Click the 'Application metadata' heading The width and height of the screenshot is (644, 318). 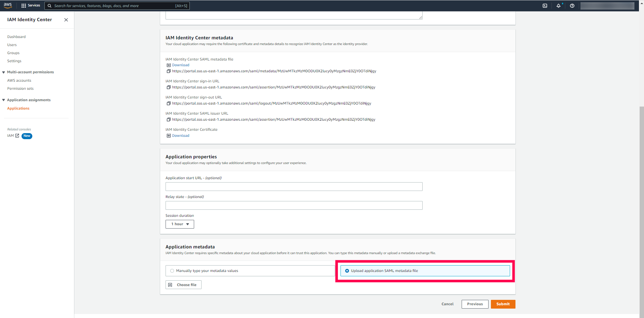[190, 247]
